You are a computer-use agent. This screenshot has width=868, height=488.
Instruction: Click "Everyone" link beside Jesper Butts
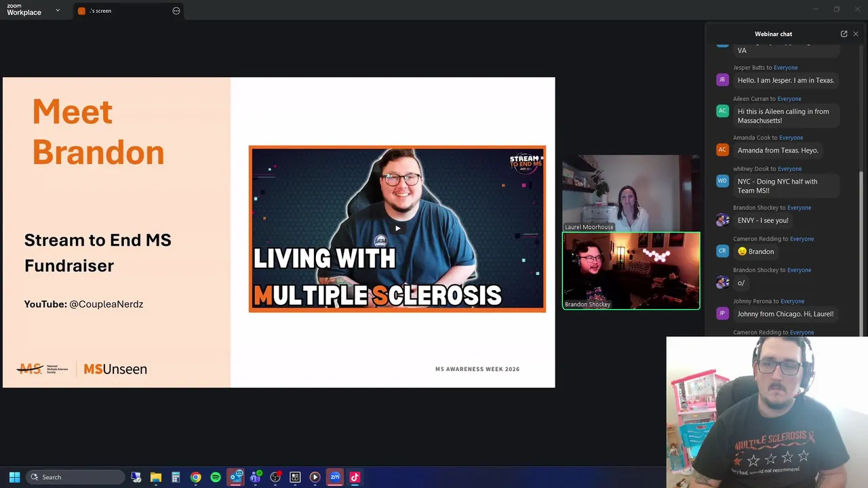[785, 68]
